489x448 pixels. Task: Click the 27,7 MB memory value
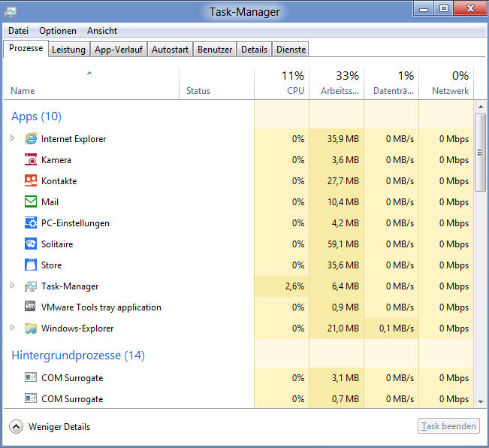click(343, 181)
